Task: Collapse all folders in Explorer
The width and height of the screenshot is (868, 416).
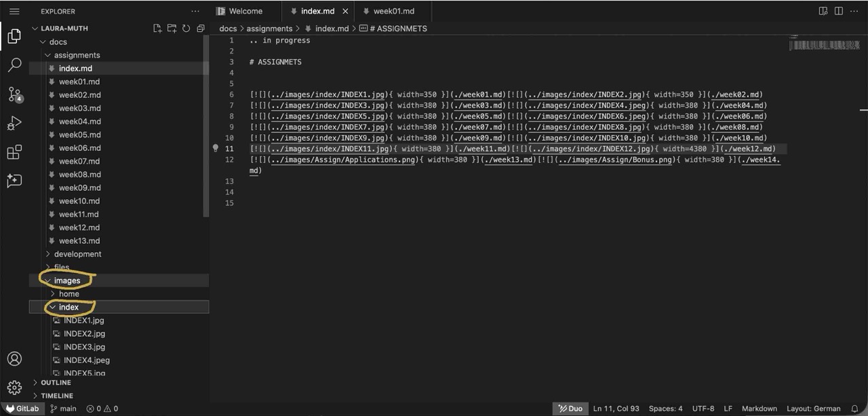Action: tap(200, 28)
